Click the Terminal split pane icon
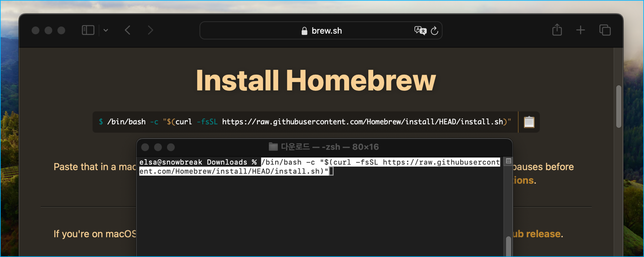644x257 pixels. pyautogui.click(x=508, y=161)
